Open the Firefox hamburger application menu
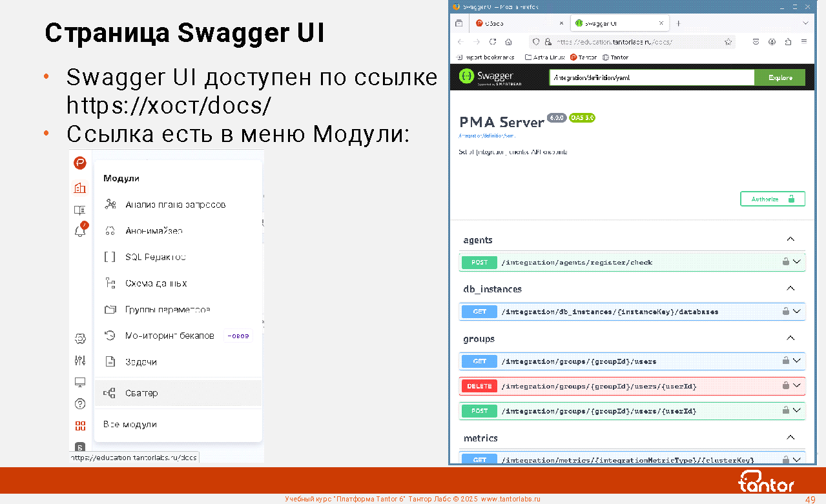The height and width of the screenshot is (504, 826). click(x=804, y=41)
